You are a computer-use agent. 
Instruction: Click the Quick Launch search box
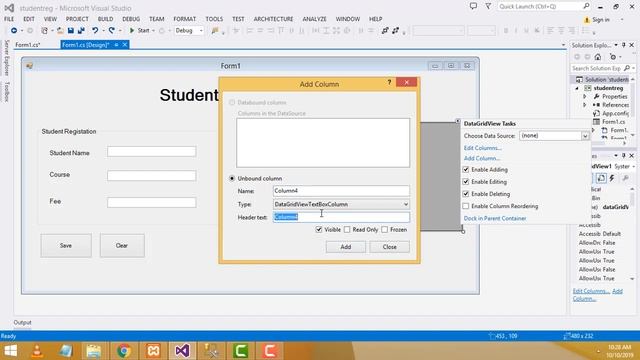tap(544, 7)
